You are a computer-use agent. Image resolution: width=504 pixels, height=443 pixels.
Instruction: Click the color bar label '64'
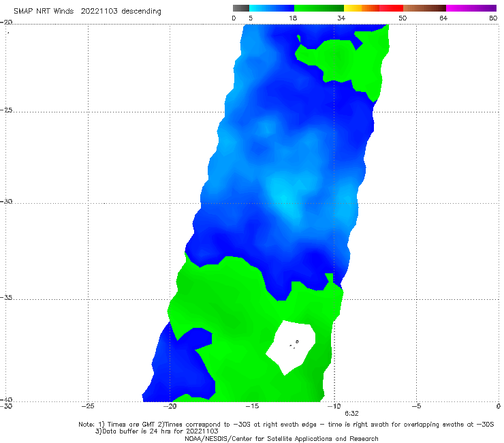pyautogui.click(x=443, y=18)
